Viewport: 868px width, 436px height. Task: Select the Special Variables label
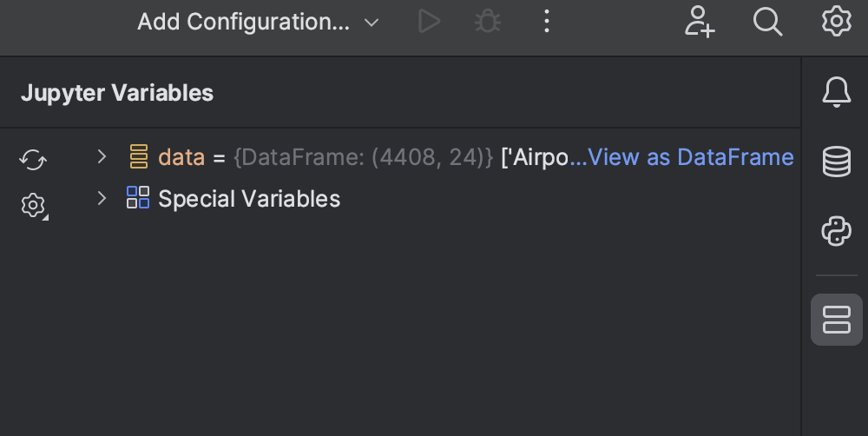249,199
